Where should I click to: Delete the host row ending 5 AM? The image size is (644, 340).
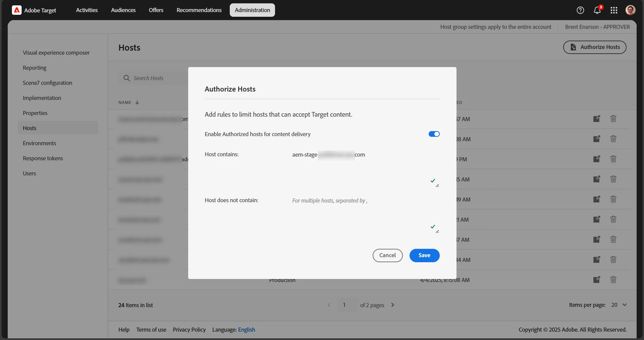[x=613, y=179]
